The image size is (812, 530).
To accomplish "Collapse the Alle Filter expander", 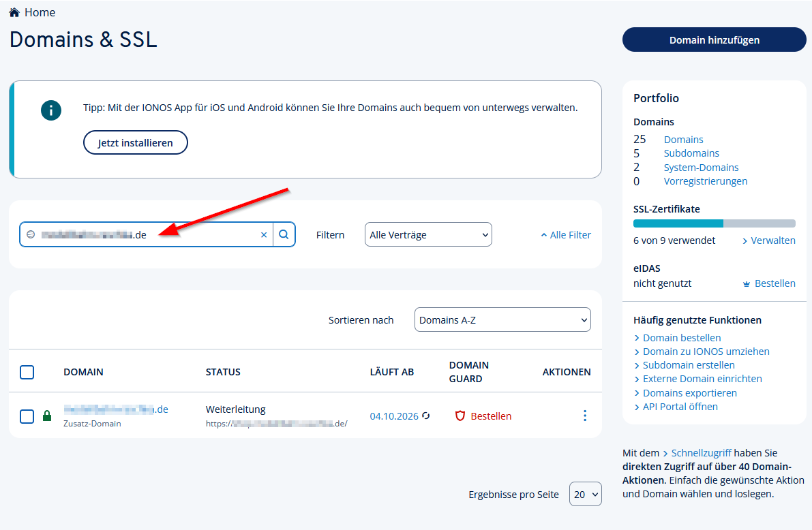I will tap(565, 235).
